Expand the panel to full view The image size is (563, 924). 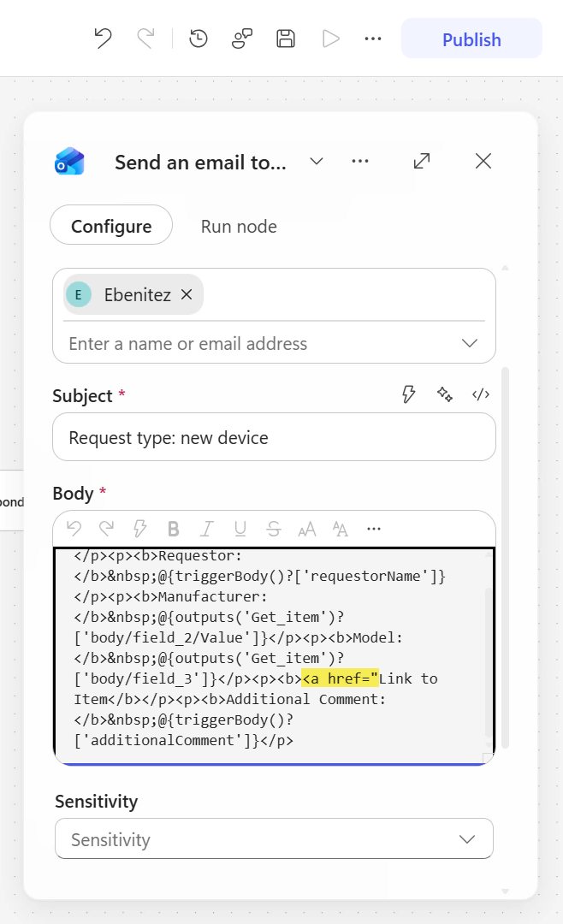click(x=422, y=161)
